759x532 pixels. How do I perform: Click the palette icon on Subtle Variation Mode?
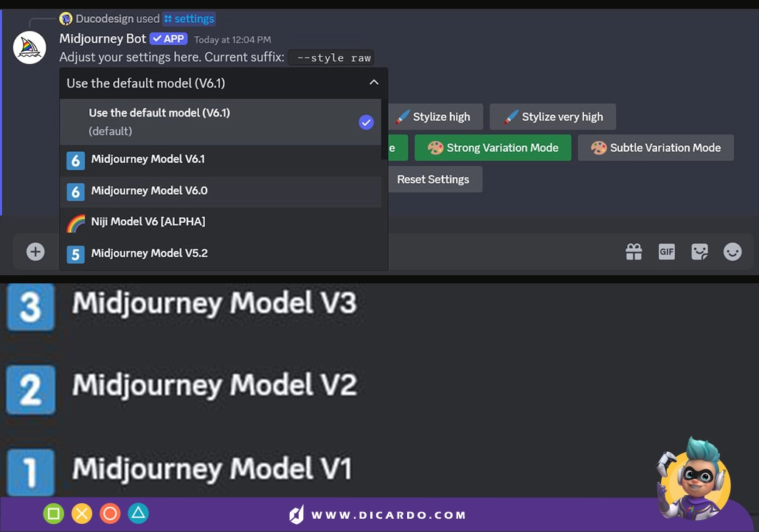[599, 148]
